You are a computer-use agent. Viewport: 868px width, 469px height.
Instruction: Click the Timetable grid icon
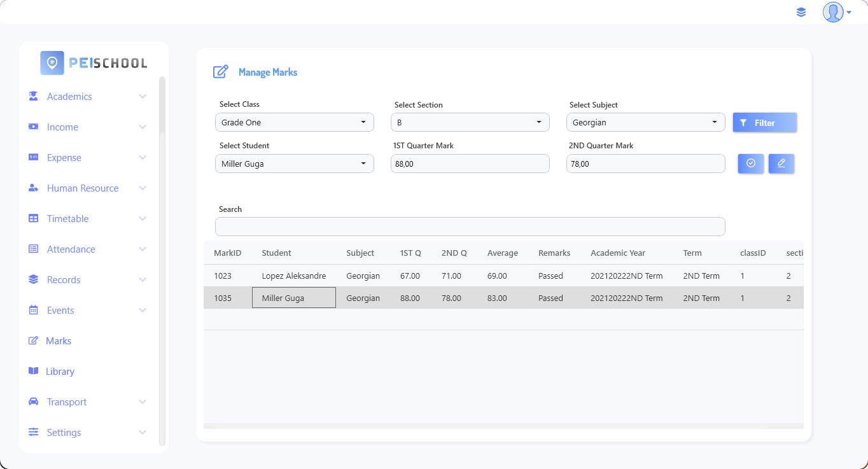(x=34, y=219)
